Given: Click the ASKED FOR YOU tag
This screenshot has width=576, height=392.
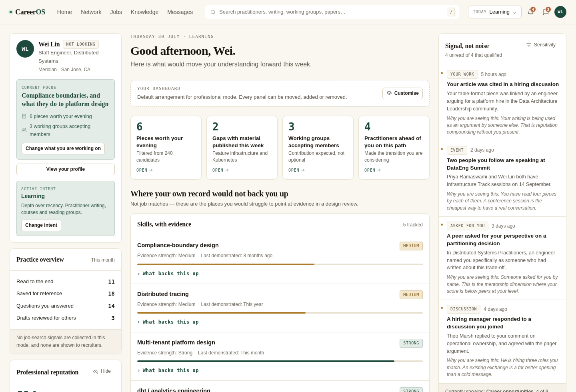Looking at the screenshot, I should coord(468,226).
